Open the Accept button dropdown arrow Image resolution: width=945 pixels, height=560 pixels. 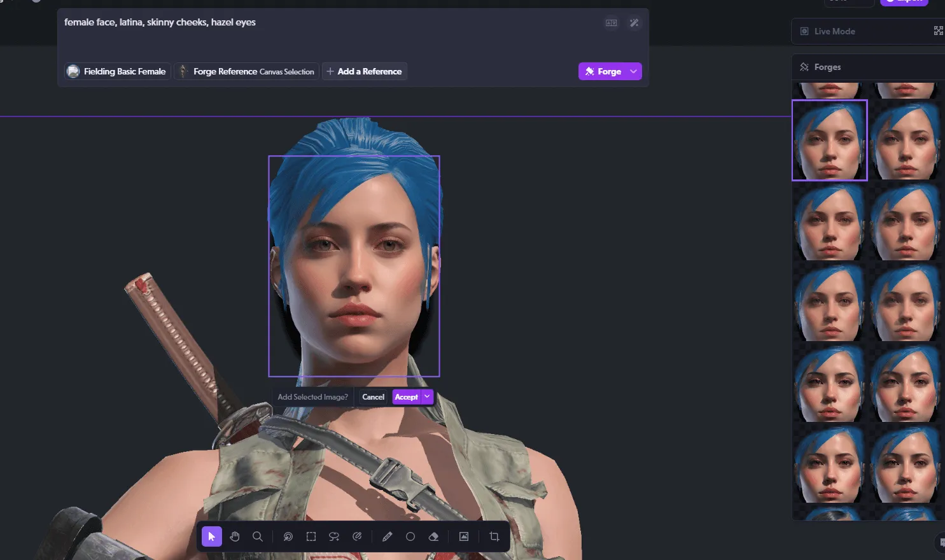pos(427,396)
